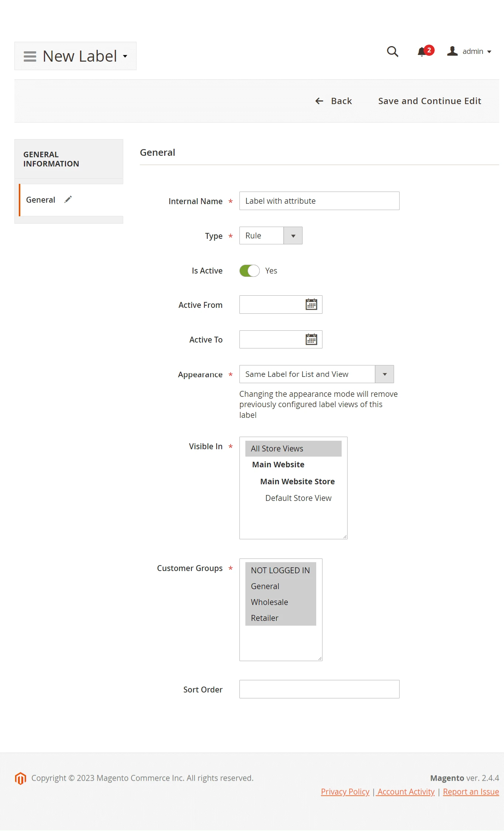This screenshot has width=504, height=832.
Task: Open the Active From calendar picker
Action: 311,305
